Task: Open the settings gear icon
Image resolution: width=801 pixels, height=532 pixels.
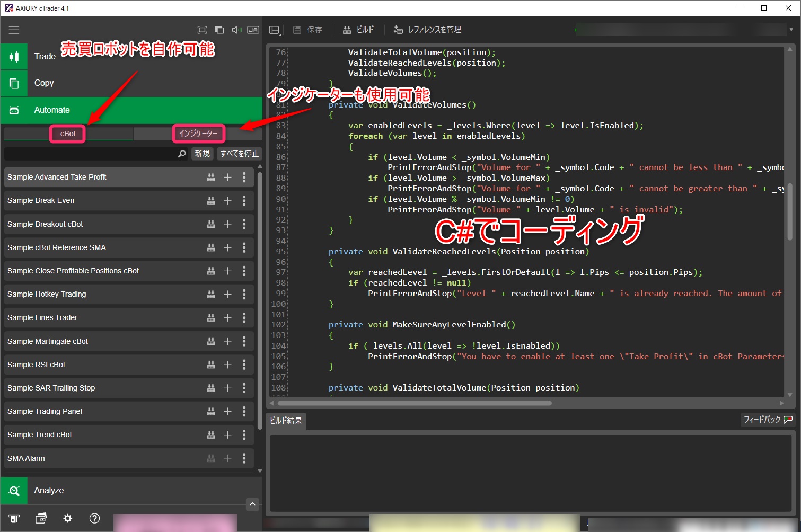Action: coord(67,518)
